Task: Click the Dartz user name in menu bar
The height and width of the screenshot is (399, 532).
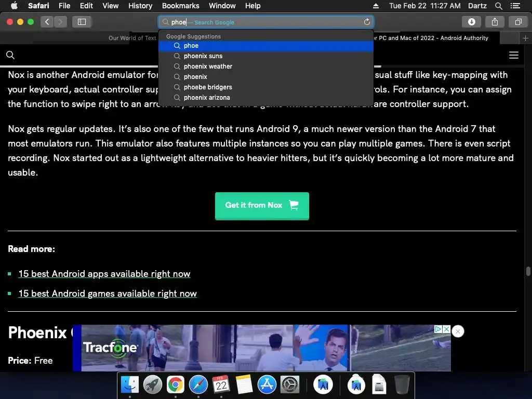Action: point(477,6)
